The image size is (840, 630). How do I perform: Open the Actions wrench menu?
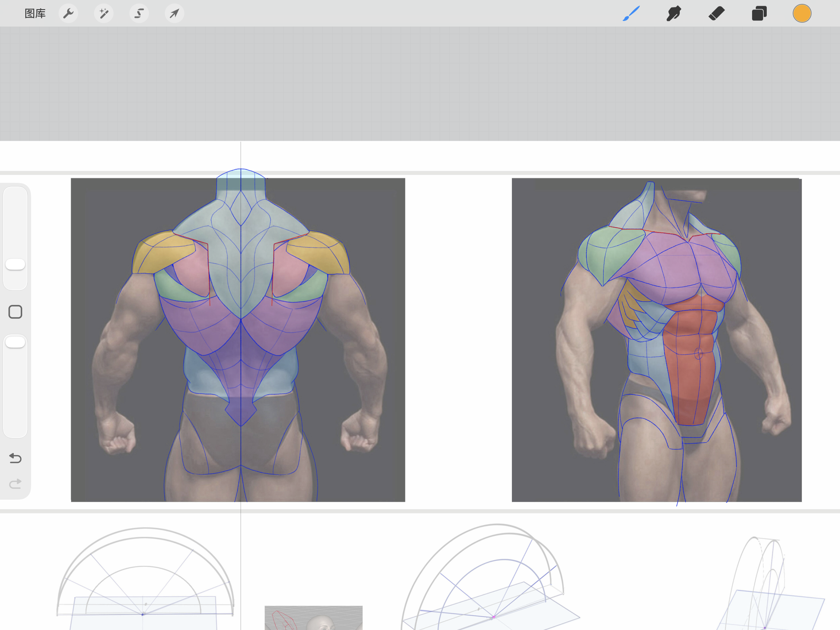(x=68, y=14)
